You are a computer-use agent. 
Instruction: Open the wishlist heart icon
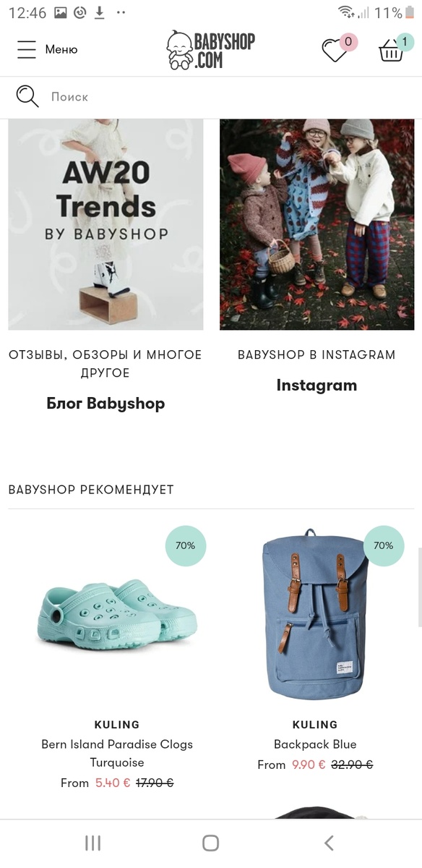pos(335,51)
